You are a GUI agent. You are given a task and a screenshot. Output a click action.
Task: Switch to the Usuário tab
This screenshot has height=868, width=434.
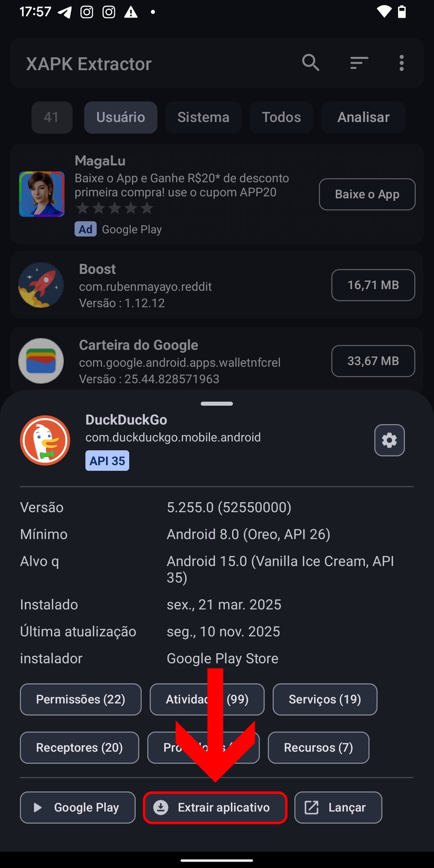pyautogui.click(x=121, y=117)
